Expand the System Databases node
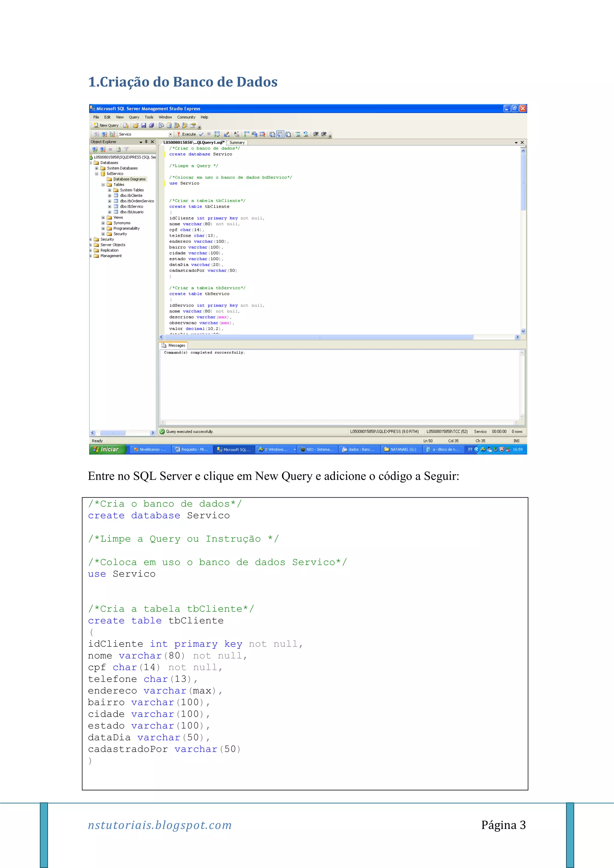The width and height of the screenshot is (614, 868). [97, 168]
